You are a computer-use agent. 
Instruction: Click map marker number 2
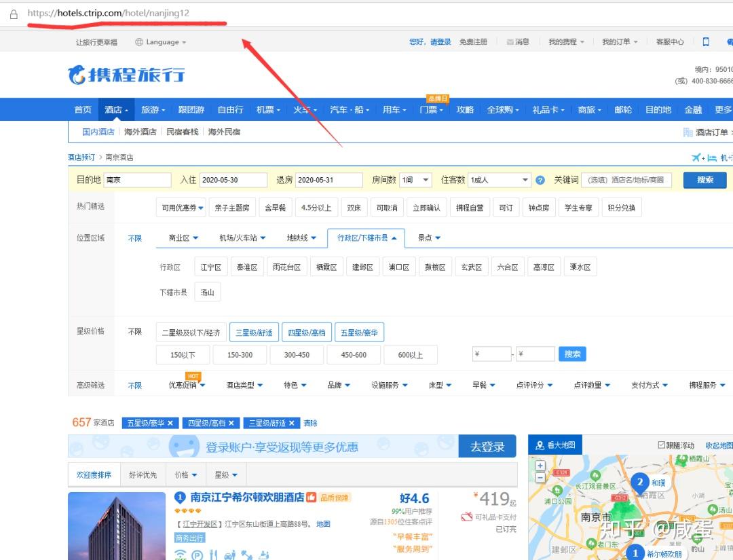[640, 482]
